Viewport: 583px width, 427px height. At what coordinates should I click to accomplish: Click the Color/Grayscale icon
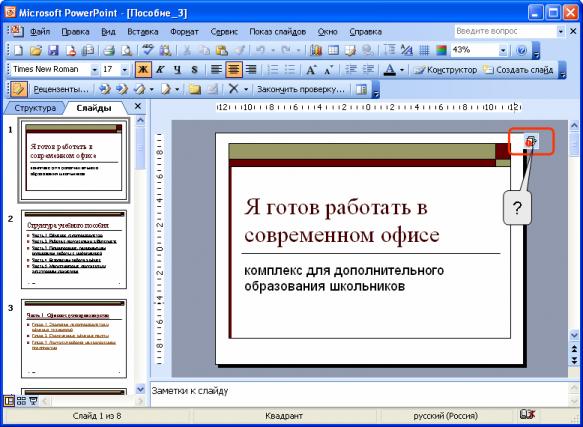441,50
